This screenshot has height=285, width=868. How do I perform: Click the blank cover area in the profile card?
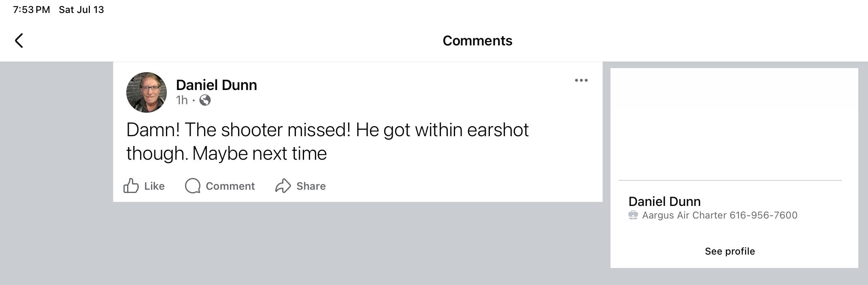click(x=734, y=124)
